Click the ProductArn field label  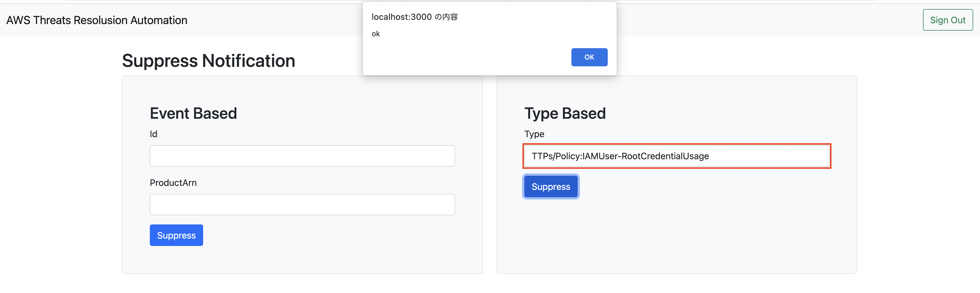pyautogui.click(x=173, y=183)
